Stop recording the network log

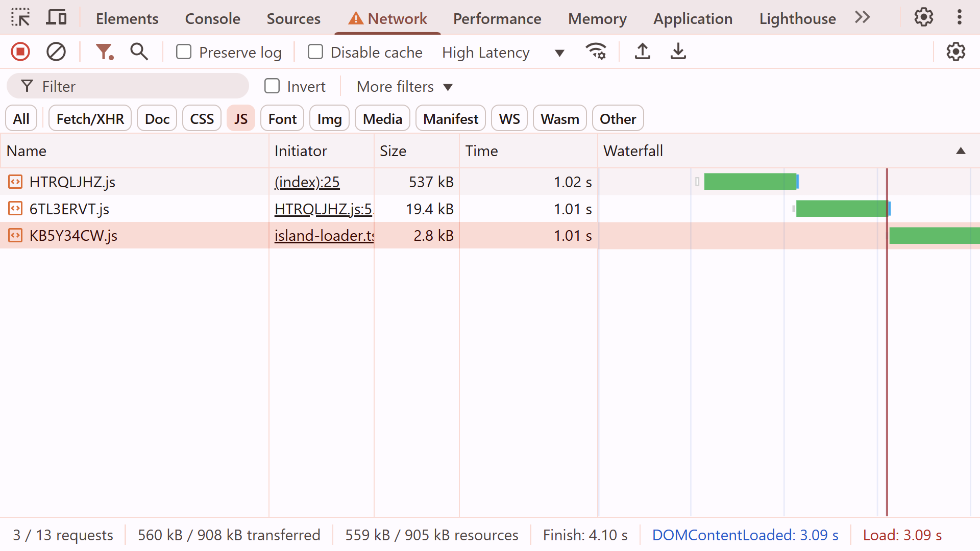point(20,52)
